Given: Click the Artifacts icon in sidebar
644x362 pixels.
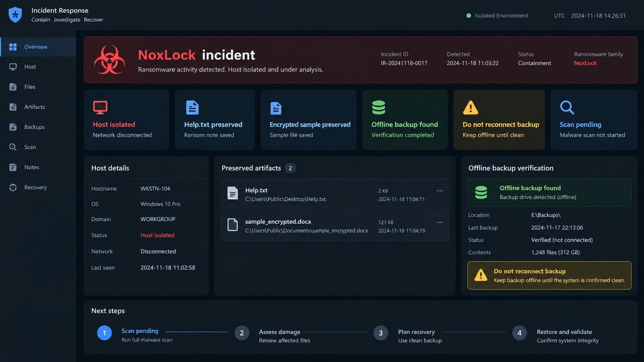Looking at the screenshot, I should 13,107.
